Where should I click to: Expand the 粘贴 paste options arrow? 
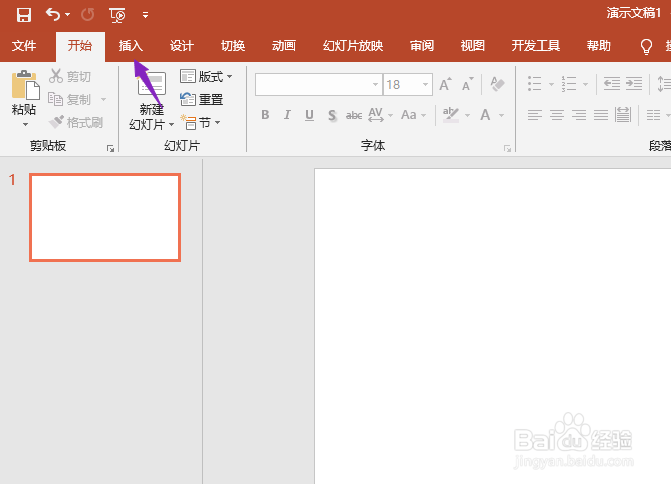click(x=25, y=125)
